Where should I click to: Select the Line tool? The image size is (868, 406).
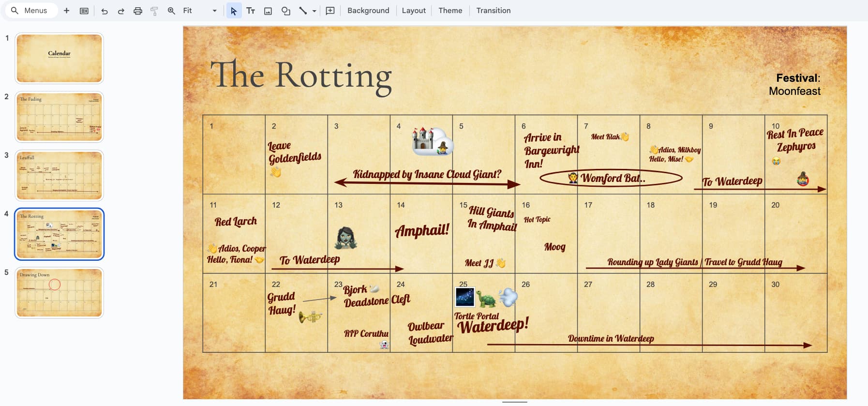pyautogui.click(x=303, y=11)
